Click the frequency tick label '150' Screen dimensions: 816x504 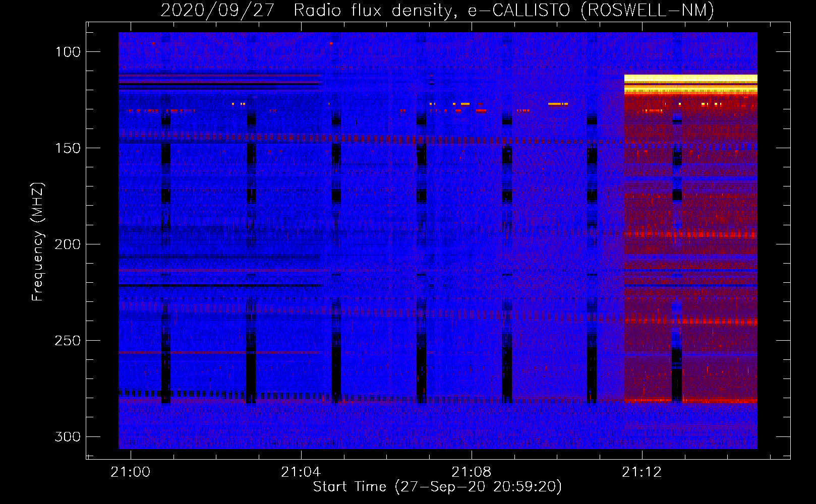tap(68, 148)
